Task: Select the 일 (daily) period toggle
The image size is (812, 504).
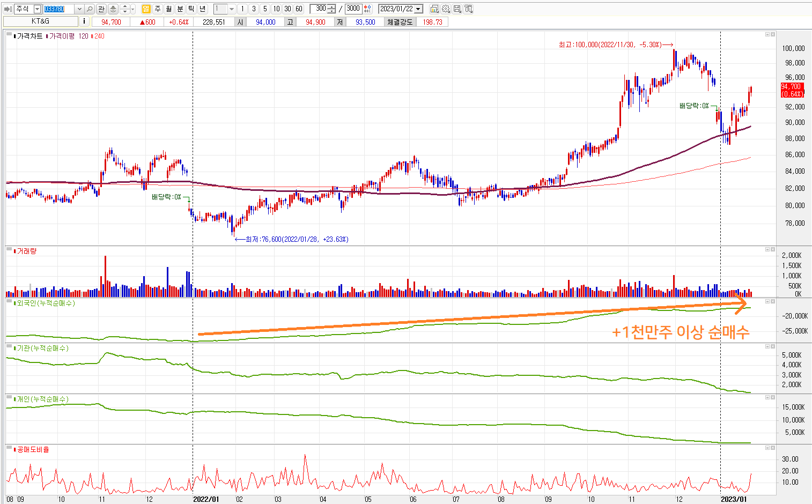Action: (146, 9)
